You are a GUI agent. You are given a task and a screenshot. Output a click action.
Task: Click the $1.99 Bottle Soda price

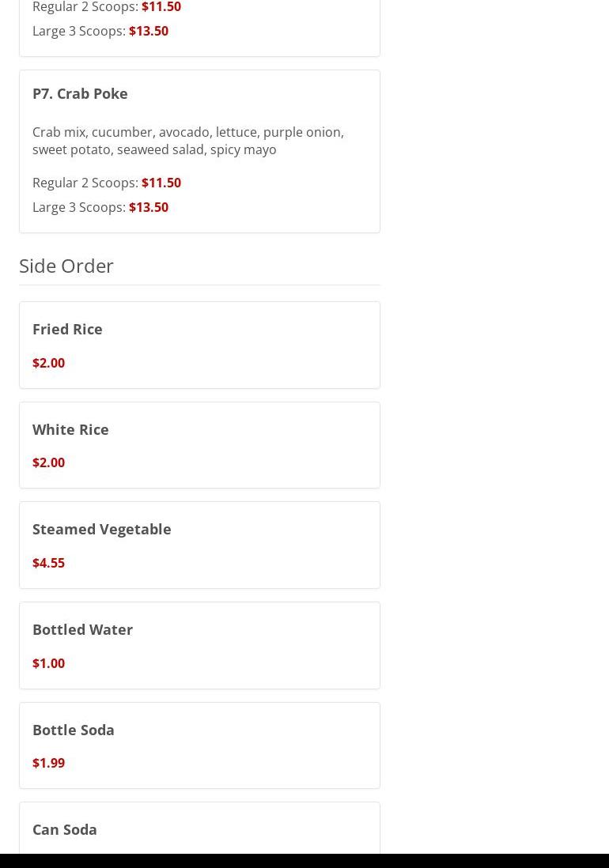(x=48, y=763)
